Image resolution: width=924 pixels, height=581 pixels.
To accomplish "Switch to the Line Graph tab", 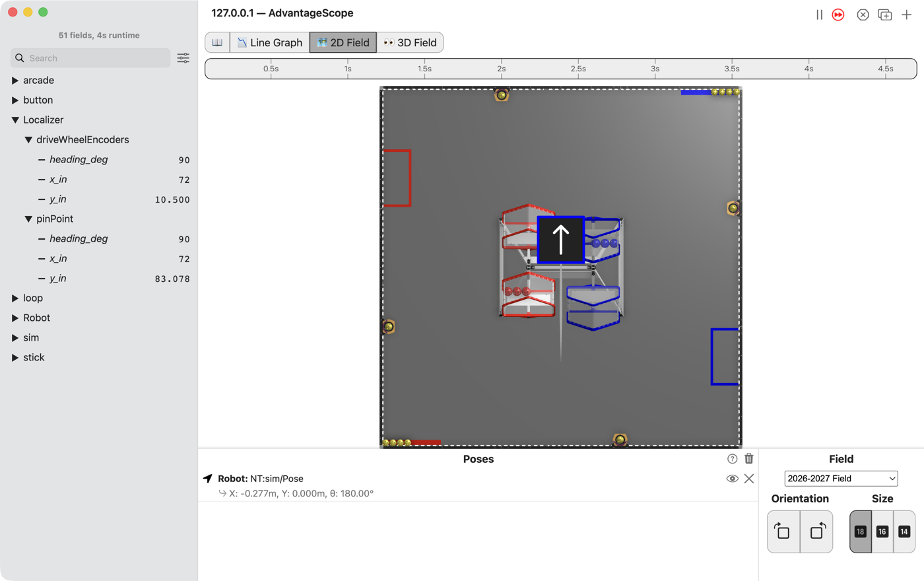I will point(270,42).
